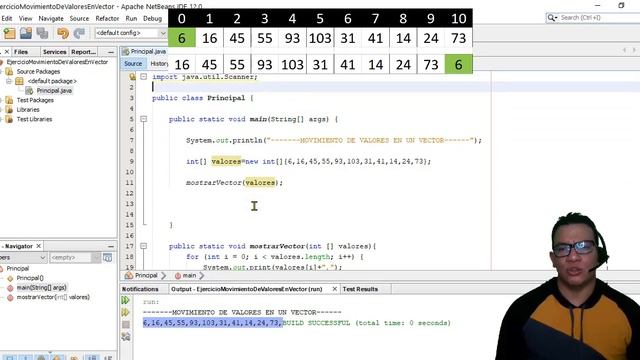Image resolution: width=640 pixels, height=360 pixels.
Task: Collapse the default package node
Action: point(9,81)
